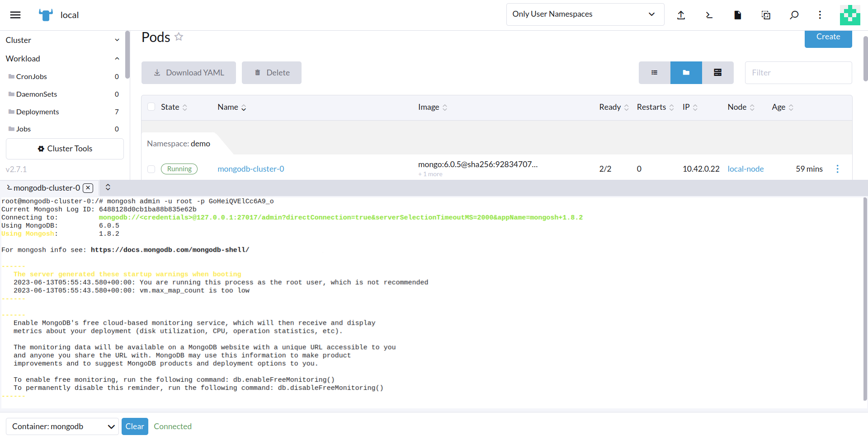Open the main navigation hamburger menu
868x440 pixels.
(x=15, y=14)
